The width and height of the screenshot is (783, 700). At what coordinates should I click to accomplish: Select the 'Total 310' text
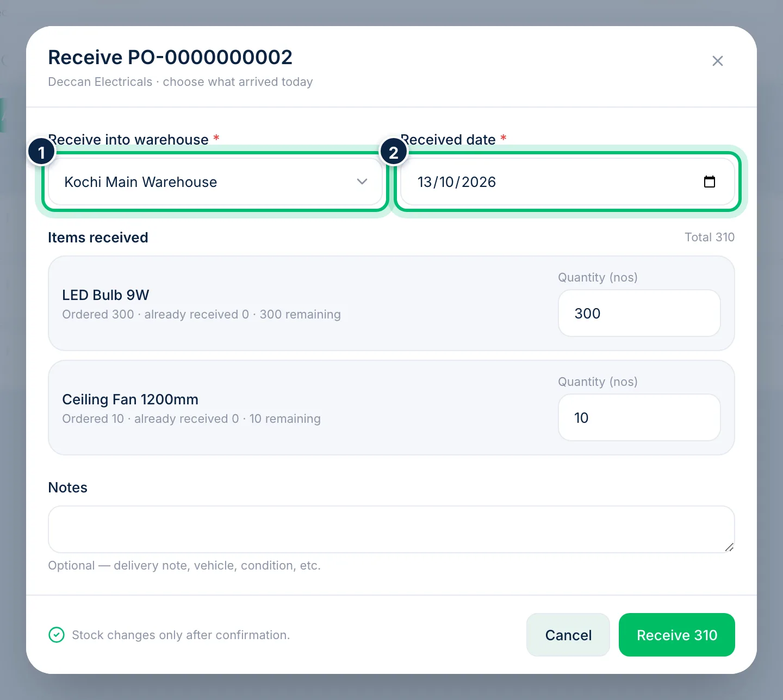point(710,237)
